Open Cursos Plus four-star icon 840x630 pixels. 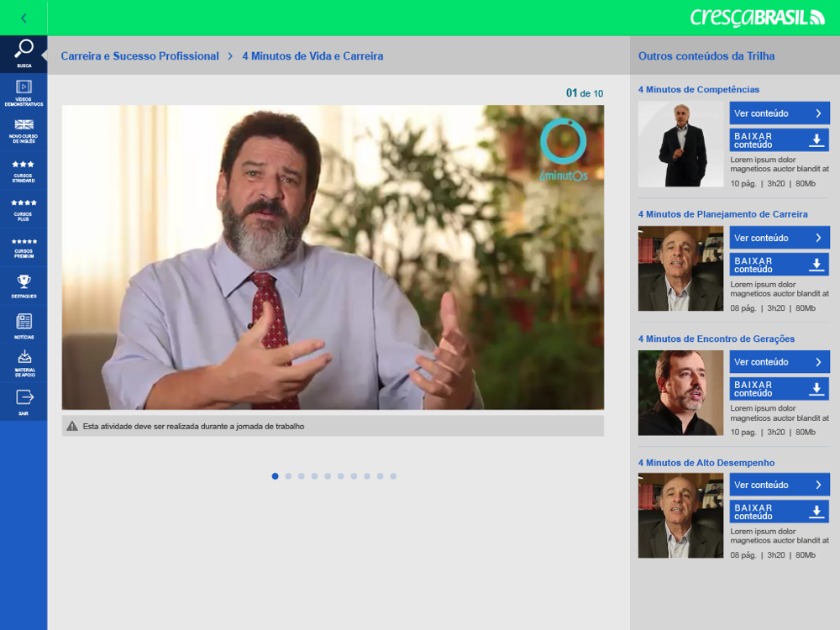pyautogui.click(x=24, y=209)
